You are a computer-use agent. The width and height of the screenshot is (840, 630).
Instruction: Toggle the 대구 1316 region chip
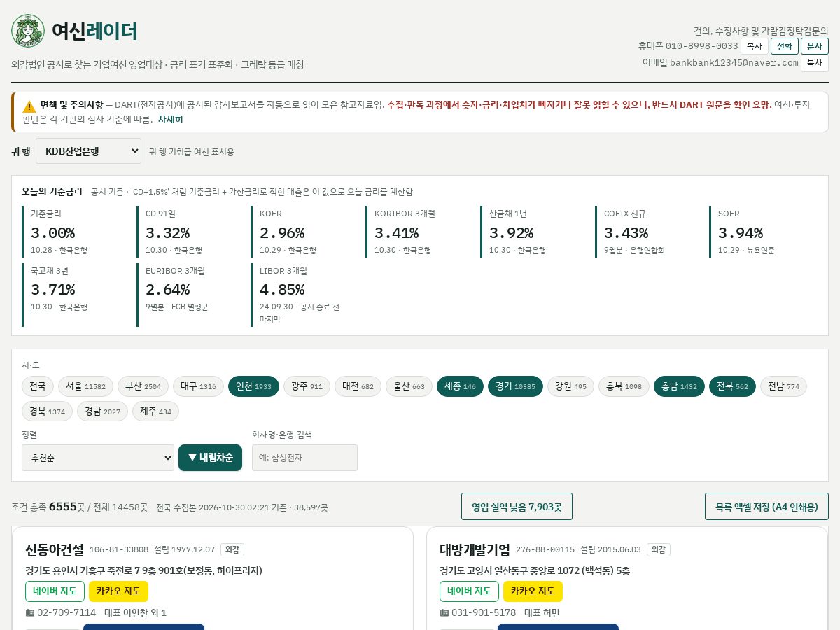198,386
